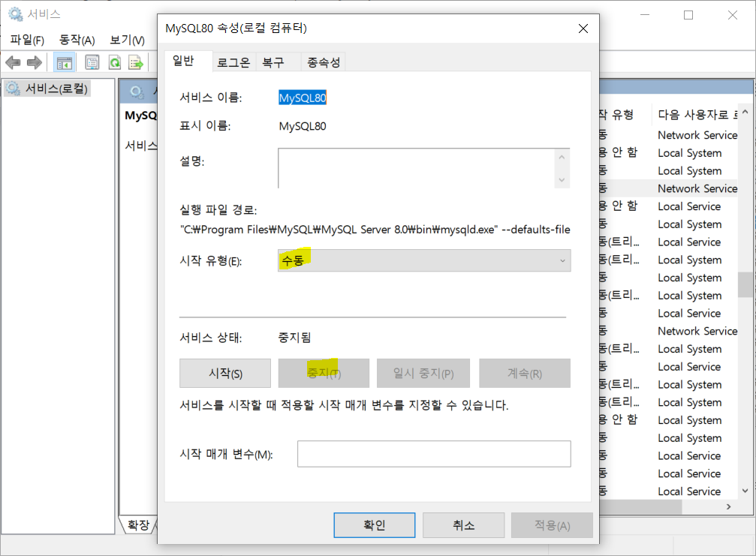Click the description box scroll up arrow
Image resolution: width=756 pixels, height=556 pixels.
pos(562,158)
